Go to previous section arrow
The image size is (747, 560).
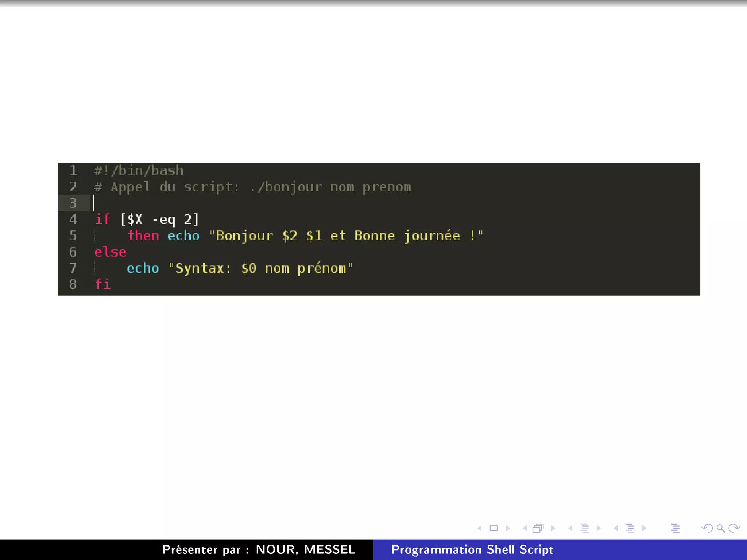(x=616, y=528)
